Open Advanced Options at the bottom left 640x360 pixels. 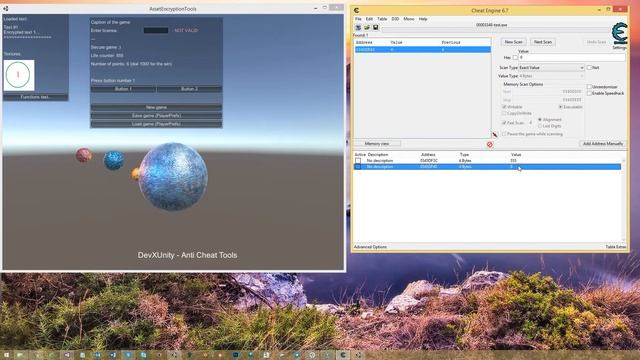370,247
